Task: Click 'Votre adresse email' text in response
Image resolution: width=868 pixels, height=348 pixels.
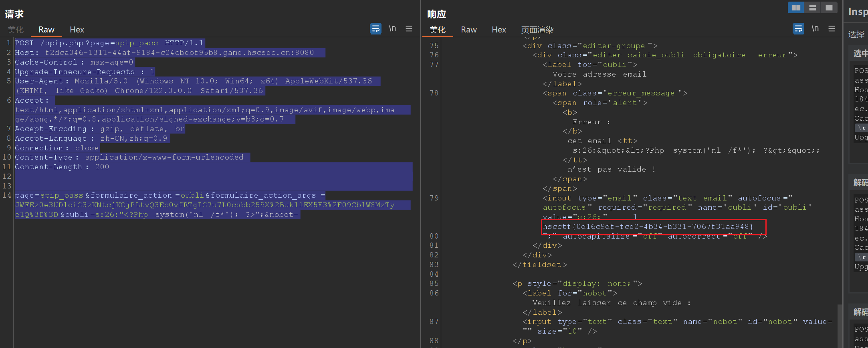Action: (600, 74)
